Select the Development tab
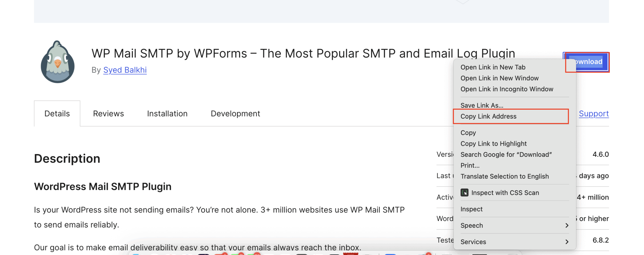 coord(235,114)
